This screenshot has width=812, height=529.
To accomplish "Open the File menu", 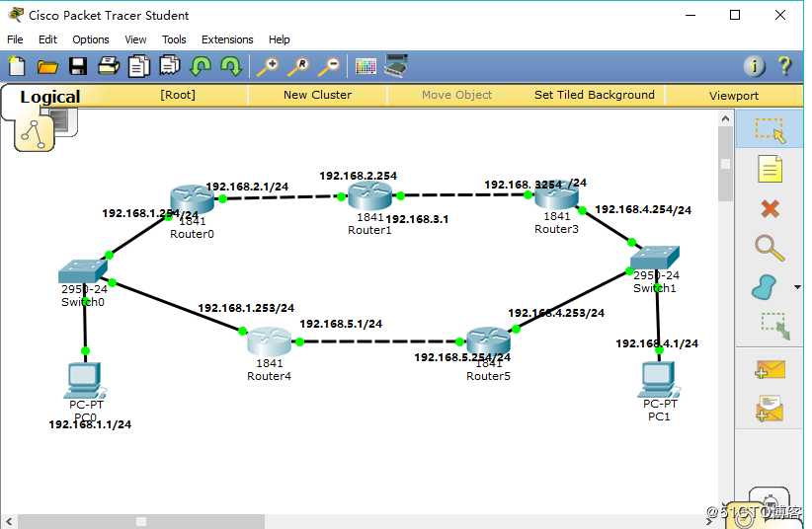I will click(x=15, y=39).
